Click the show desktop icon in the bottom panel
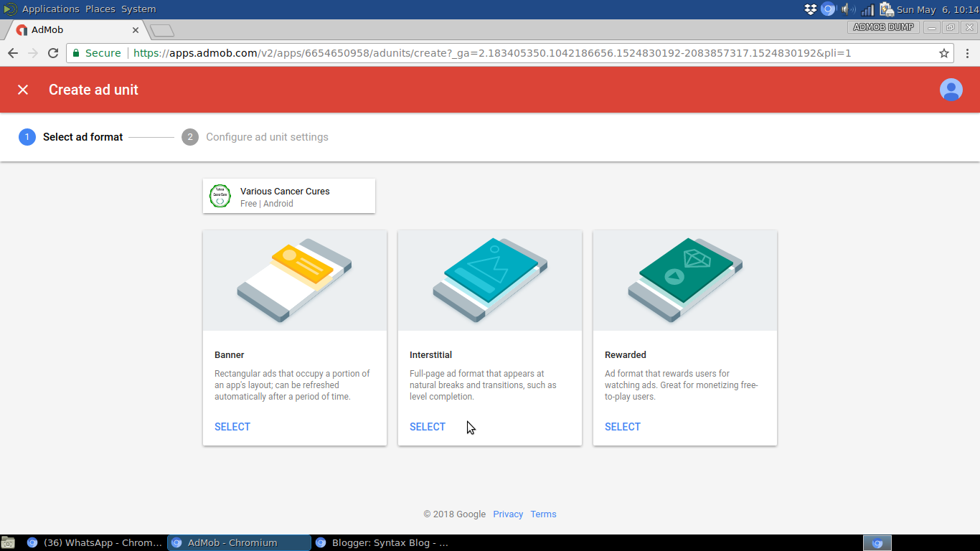This screenshot has height=551, width=980. 8,543
